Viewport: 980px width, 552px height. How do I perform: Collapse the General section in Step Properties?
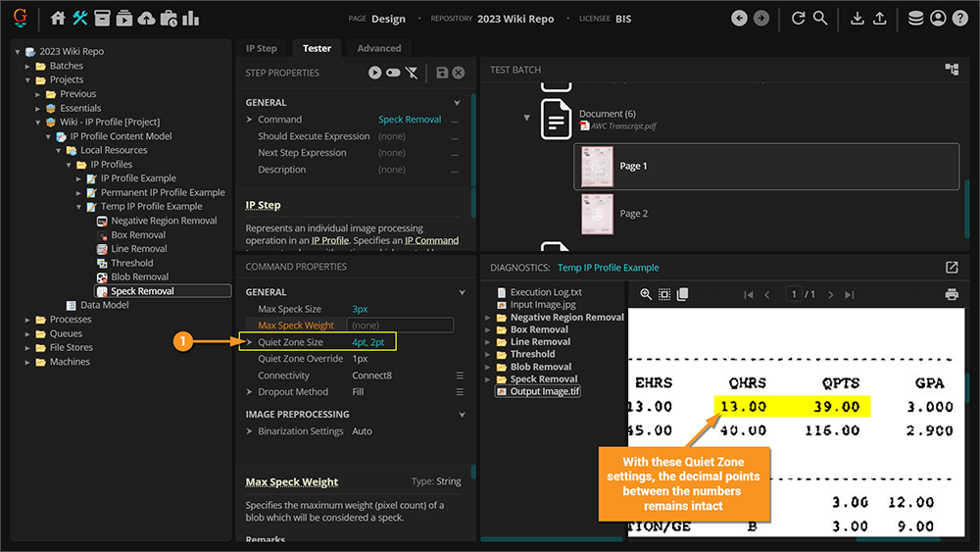click(x=457, y=102)
